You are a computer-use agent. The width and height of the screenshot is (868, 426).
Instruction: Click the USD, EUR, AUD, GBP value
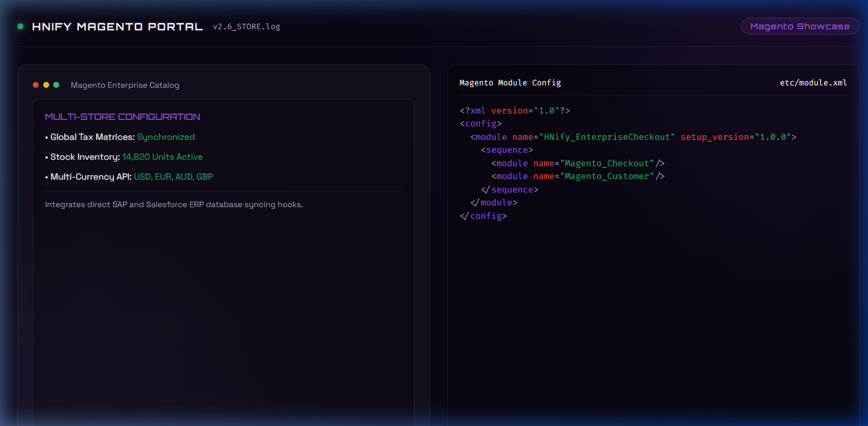click(x=174, y=177)
